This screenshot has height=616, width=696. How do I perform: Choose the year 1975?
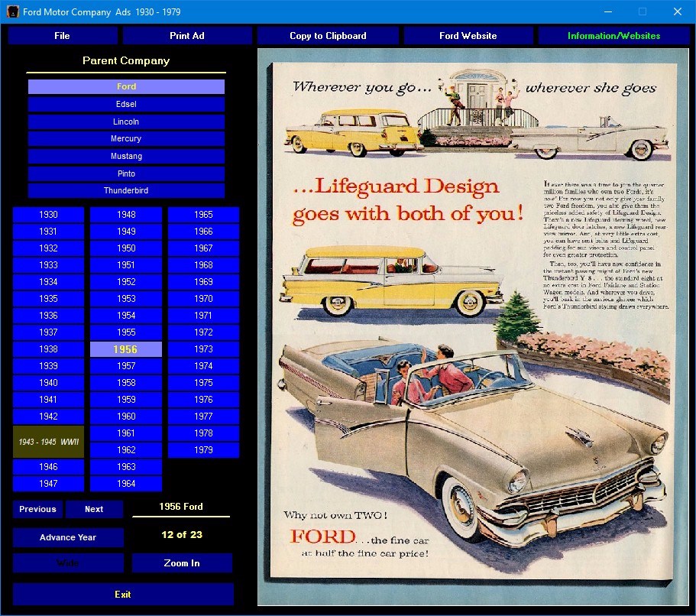click(203, 382)
